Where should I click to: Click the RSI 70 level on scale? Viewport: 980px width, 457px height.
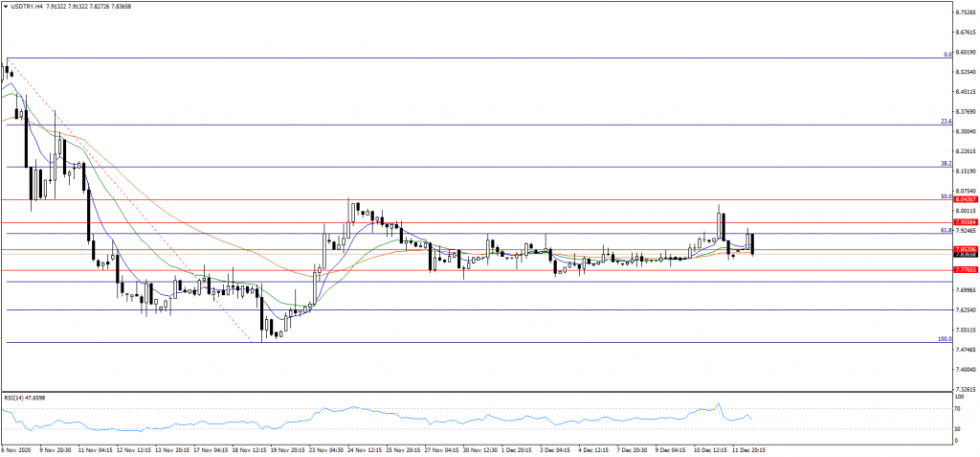point(959,409)
